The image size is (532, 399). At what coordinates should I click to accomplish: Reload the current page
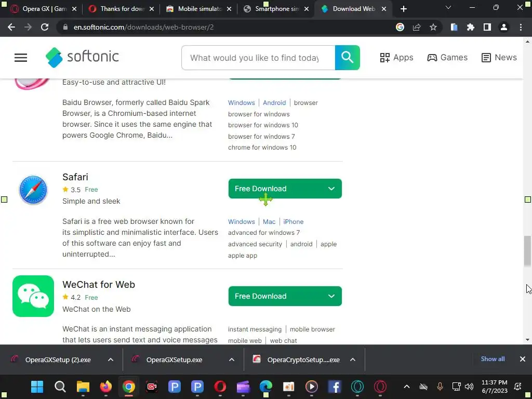(x=45, y=27)
